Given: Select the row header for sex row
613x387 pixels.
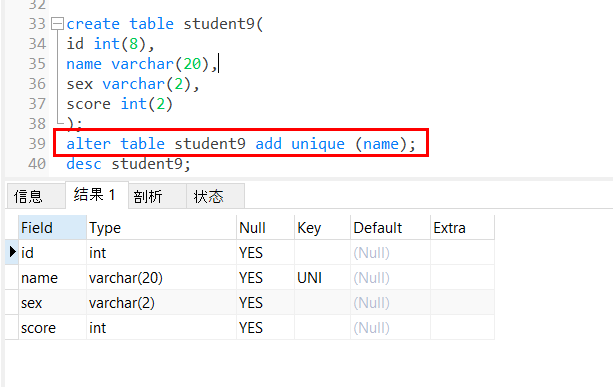Looking at the screenshot, I should click(12, 303).
